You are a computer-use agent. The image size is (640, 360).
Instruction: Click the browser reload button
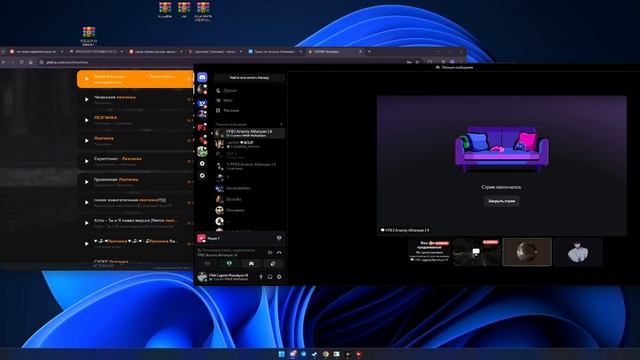click(x=21, y=62)
